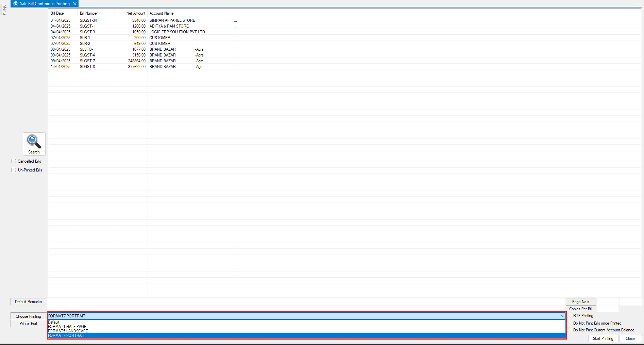Check Do Not Print Current Account Balance

pyautogui.click(x=569, y=330)
